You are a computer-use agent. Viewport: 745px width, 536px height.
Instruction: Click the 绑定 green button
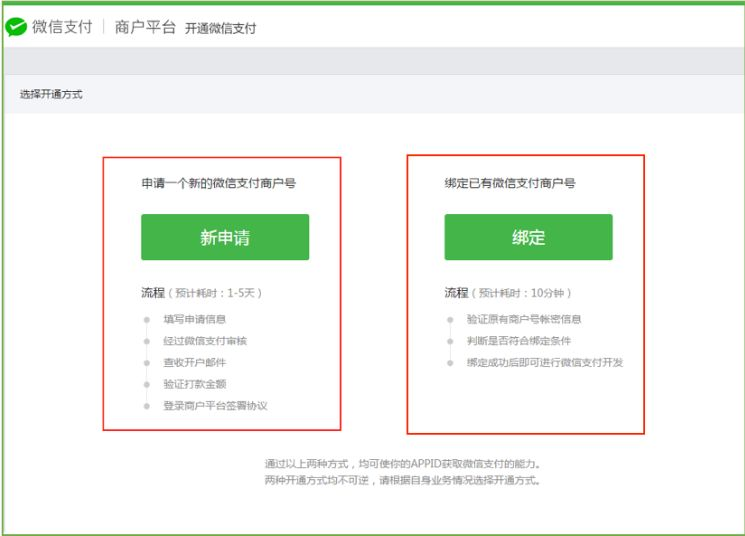pyautogui.click(x=528, y=237)
